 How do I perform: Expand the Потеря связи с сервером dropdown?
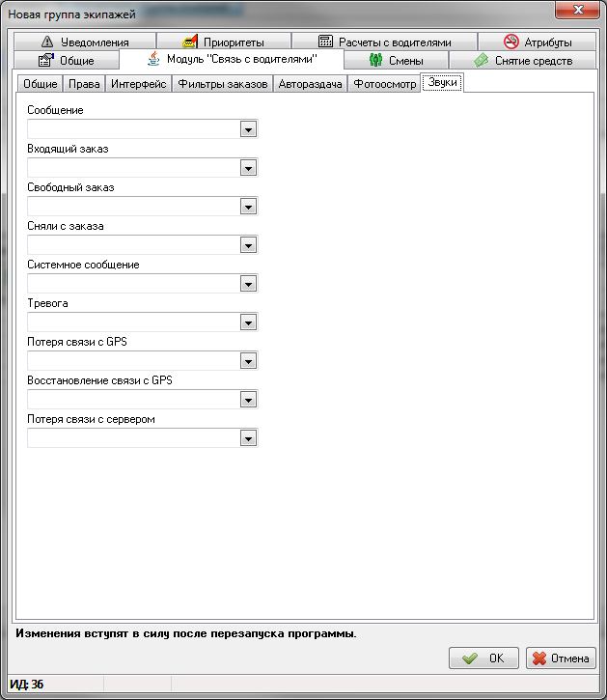(x=248, y=438)
